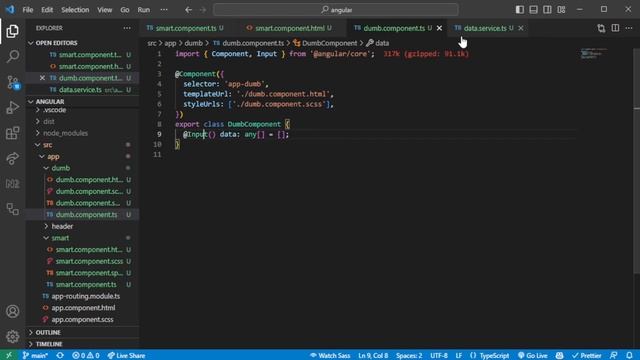Expand the header folder
The image size is (640, 360).
[62, 226]
